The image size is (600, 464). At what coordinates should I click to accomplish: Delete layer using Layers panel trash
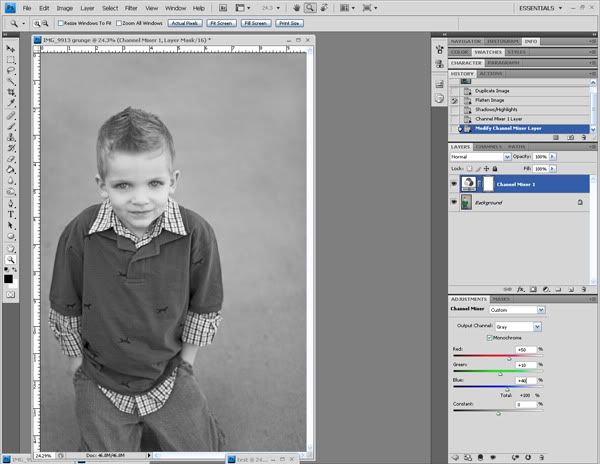click(584, 290)
